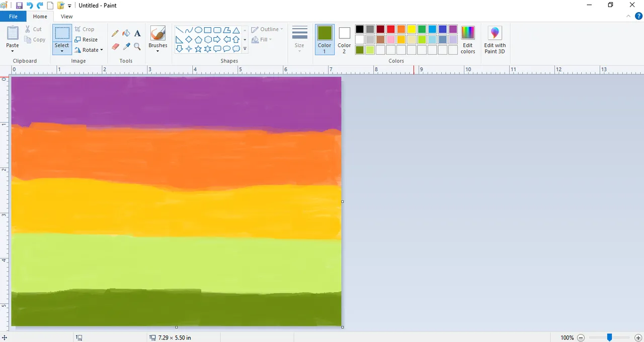Select the Text tool
The width and height of the screenshot is (644, 342).
coord(137,33)
